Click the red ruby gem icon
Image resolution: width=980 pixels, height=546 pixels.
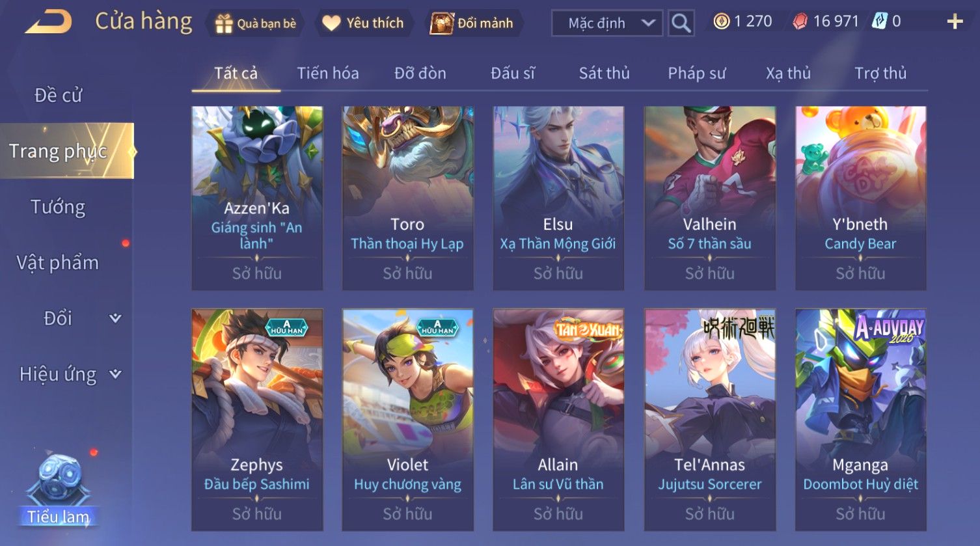point(800,21)
